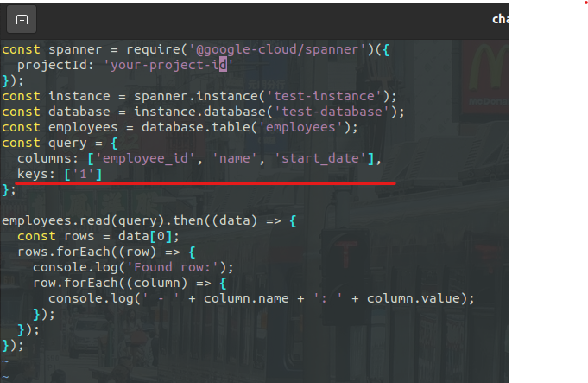Image resolution: width=588 pixels, height=383 pixels.
Task: Click instance.database call
Action: (200, 112)
